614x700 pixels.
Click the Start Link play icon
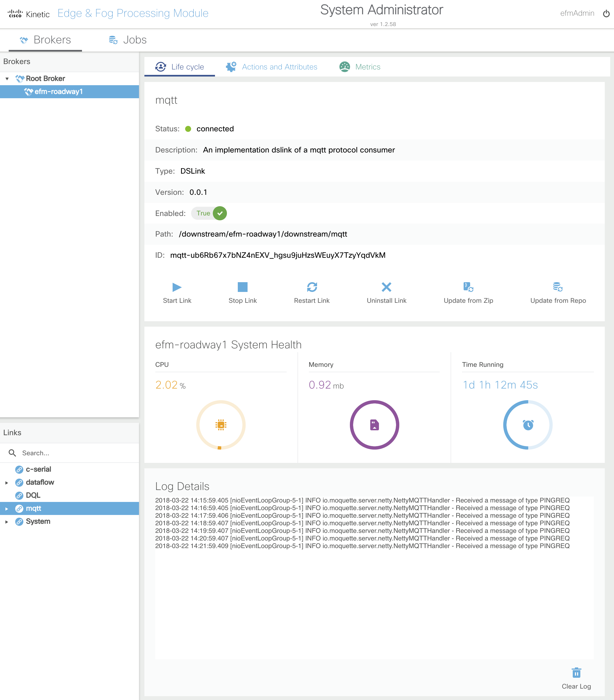177,287
